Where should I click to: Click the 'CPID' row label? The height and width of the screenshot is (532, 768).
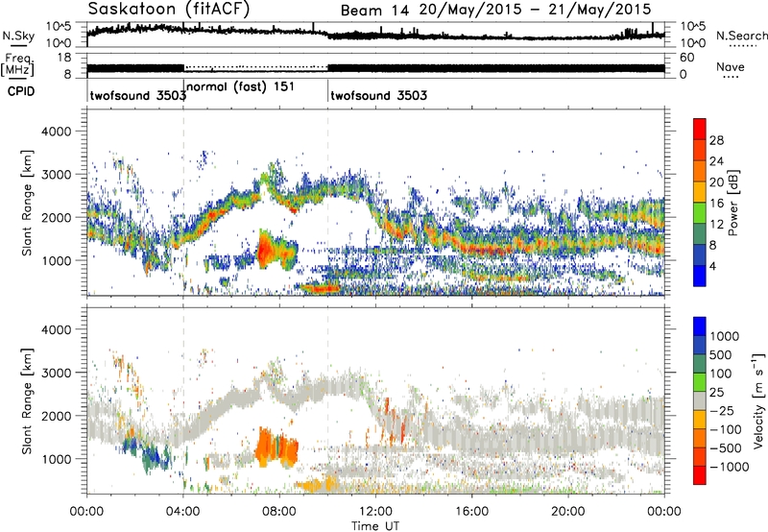pyautogui.click(x=21, y=91)
